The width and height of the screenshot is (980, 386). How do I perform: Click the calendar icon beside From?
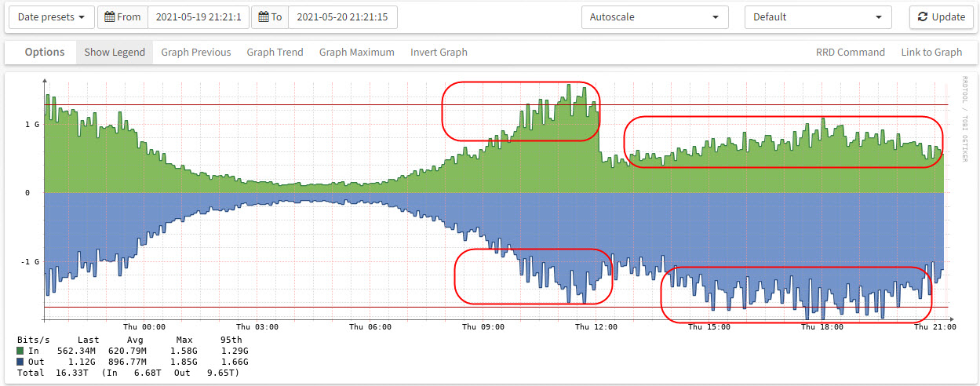(109, 17)
